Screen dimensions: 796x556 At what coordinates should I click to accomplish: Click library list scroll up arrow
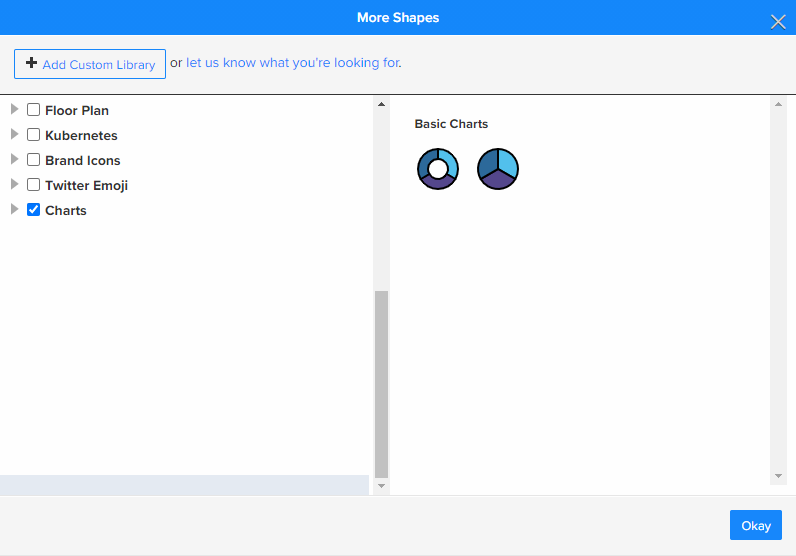pyautogui.click(x=381, y=103)
